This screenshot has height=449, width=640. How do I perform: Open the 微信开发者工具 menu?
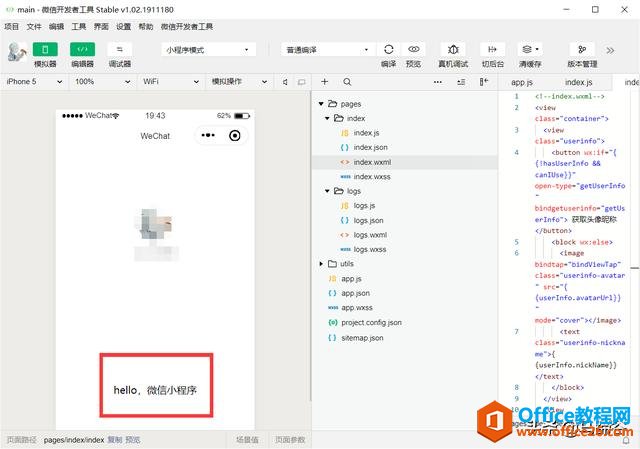point(187,27)
